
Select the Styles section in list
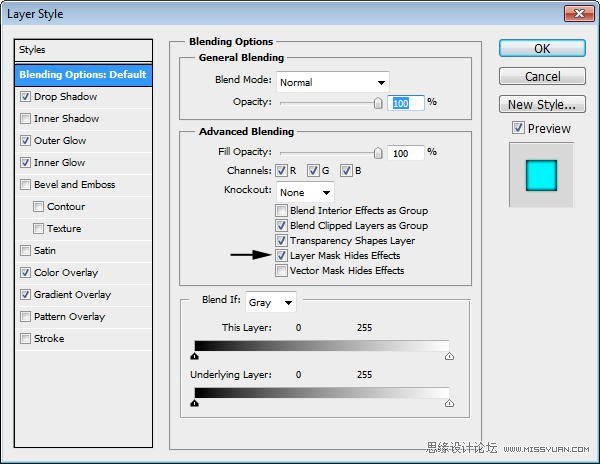pos(83,50)
